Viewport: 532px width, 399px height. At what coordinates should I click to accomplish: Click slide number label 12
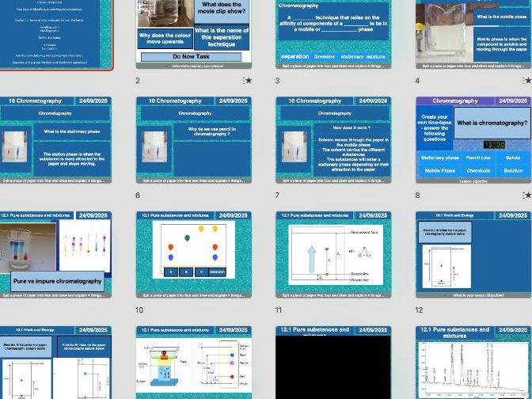coord(419,310)
